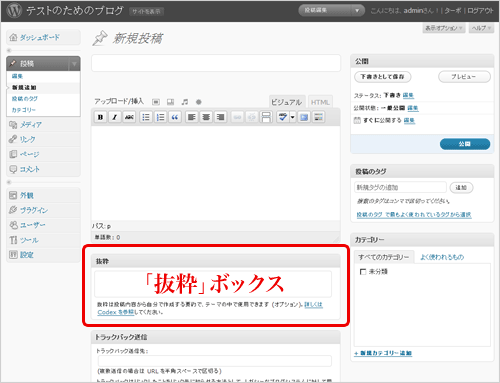Open the Pages menu in sidebar

tap(43, 154)
